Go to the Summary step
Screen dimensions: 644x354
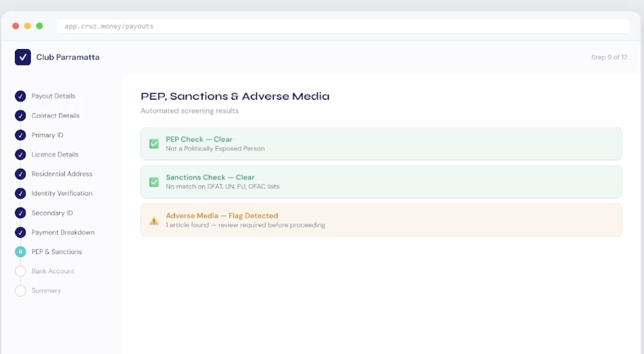pos(46,291)
